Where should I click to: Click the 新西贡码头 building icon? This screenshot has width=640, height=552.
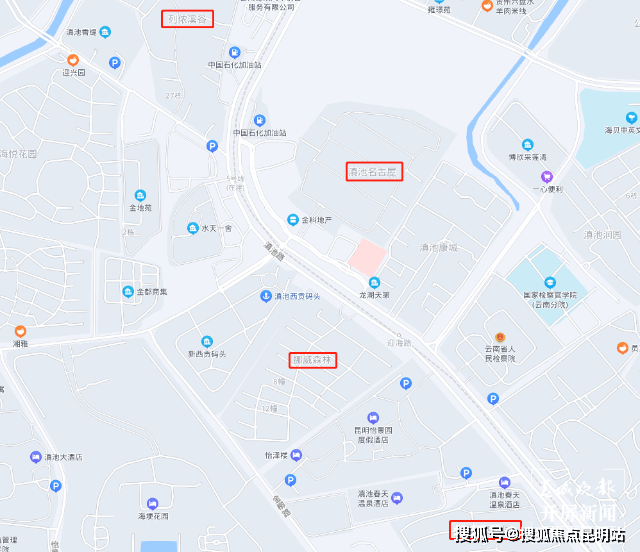(207, 341)
